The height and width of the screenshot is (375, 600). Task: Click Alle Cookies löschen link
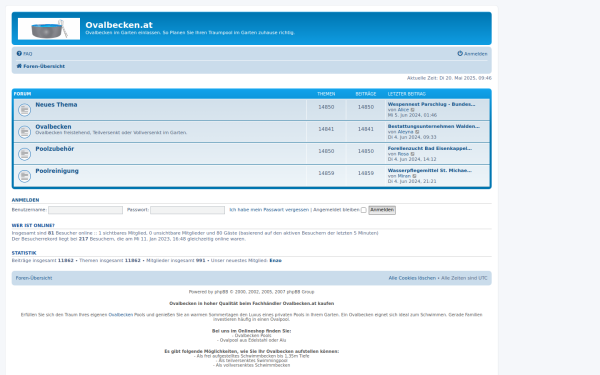pyautogui.click(x=412, y=278)
